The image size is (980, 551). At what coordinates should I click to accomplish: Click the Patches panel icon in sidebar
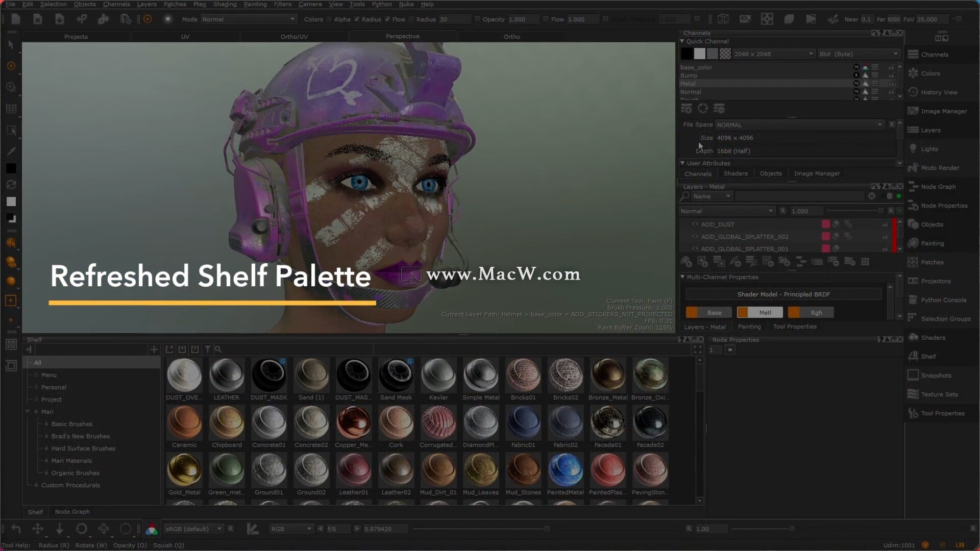tap(913, 262)
